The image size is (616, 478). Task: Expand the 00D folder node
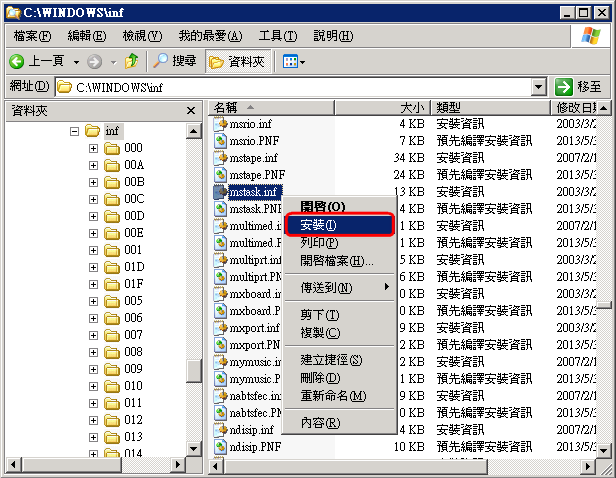pos(93,216)
